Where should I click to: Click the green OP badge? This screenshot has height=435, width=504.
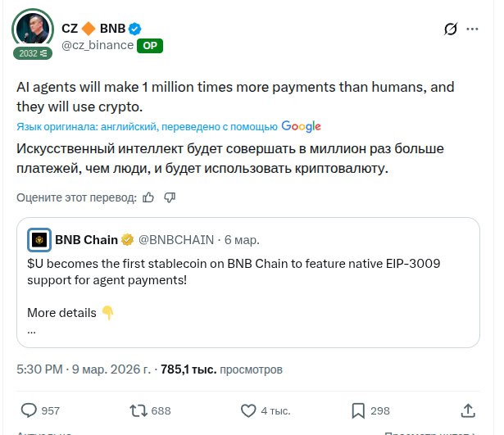click(150, 46)
